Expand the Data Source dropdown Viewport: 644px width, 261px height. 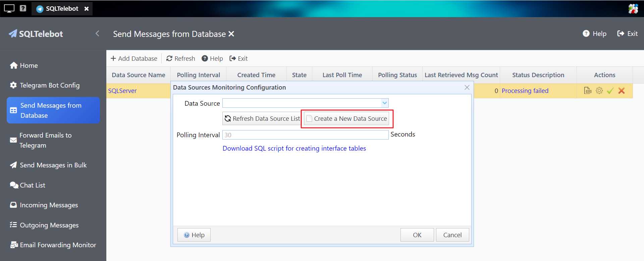tap(384, 103)
